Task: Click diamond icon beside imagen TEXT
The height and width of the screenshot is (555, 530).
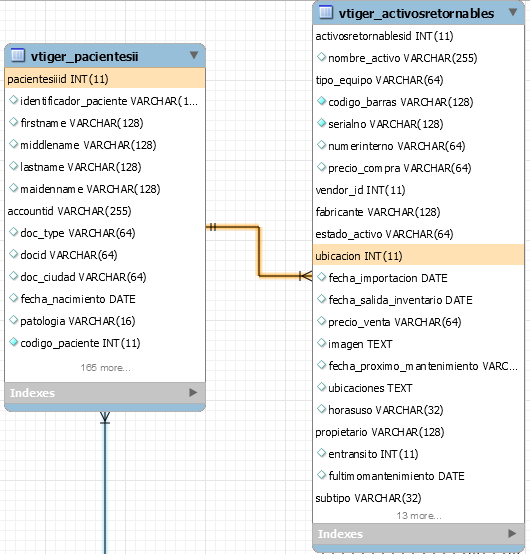Action: (321, 343)
